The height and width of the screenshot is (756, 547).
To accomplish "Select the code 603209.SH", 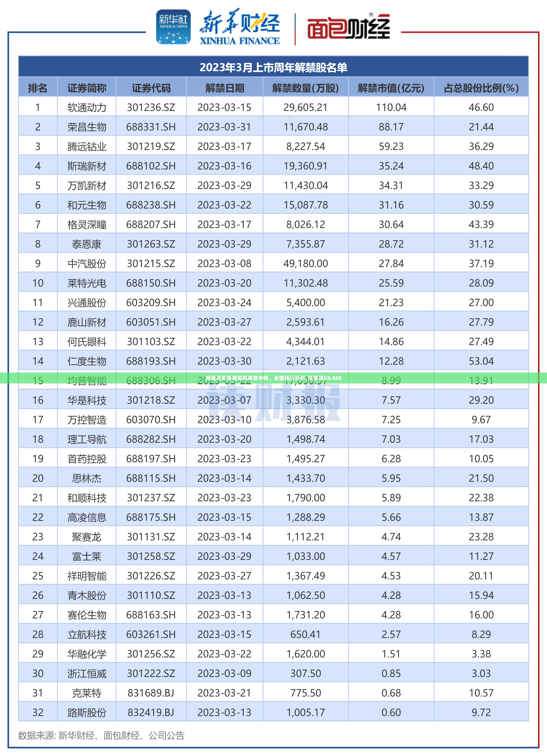I will coord(151,303).
